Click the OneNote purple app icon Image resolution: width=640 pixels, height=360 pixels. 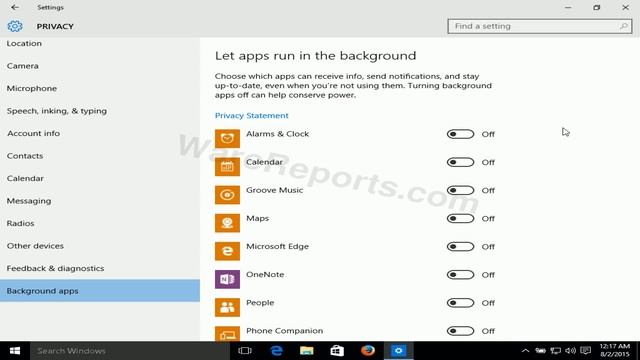coord(227,279)
